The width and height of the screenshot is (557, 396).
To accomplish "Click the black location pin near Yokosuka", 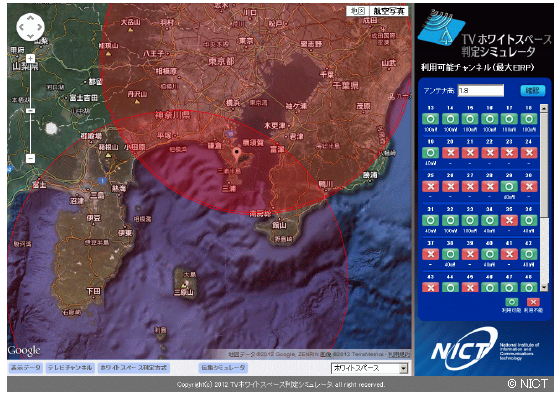I will tap(237, 153).
